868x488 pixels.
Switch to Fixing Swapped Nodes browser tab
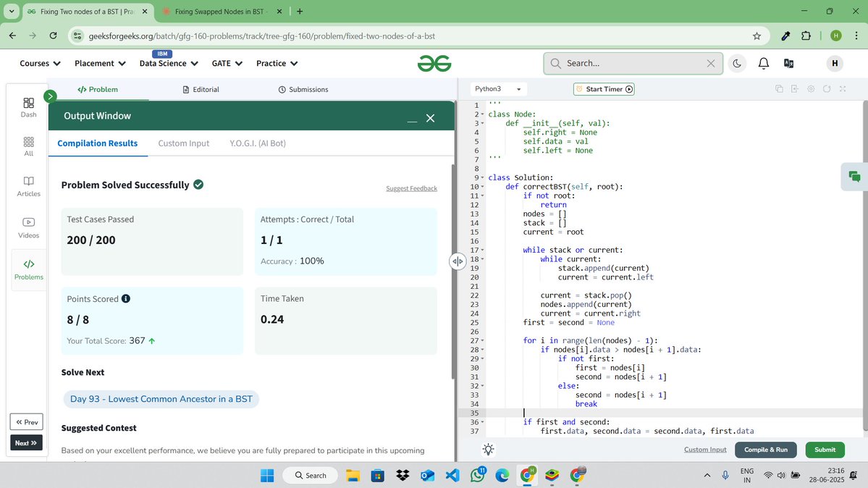[x=222, y=11]
